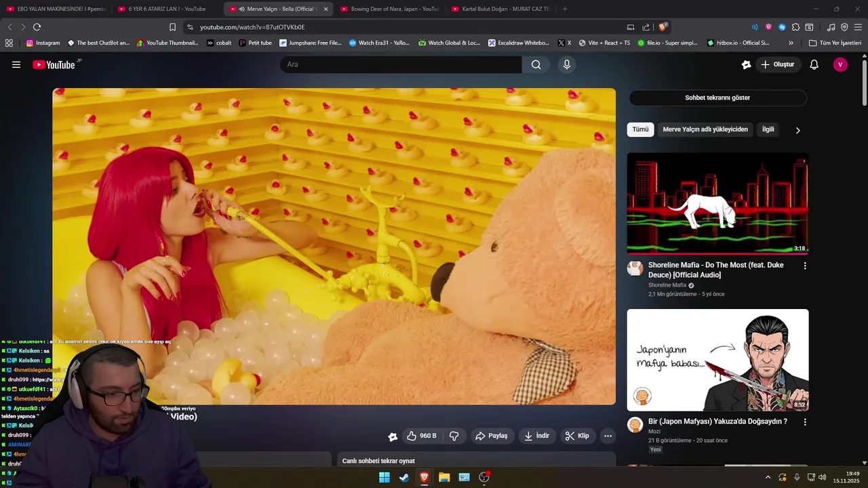This screenshot has height=488, width=868.
Task: Click Sohbet tekrarını göster button
Action: 717,98
